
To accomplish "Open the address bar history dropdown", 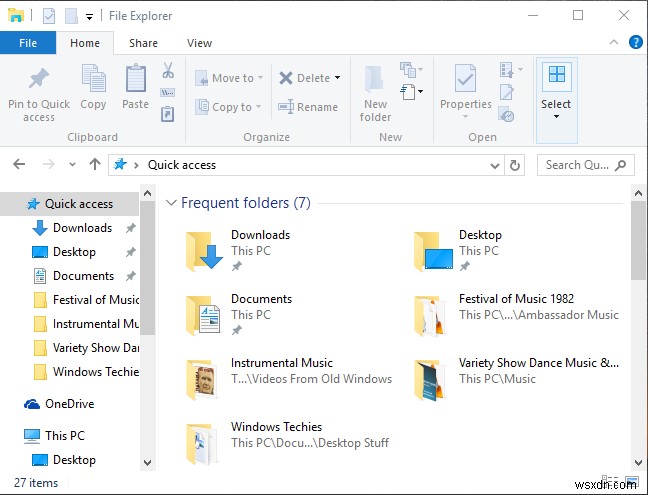I will (495, 165).
